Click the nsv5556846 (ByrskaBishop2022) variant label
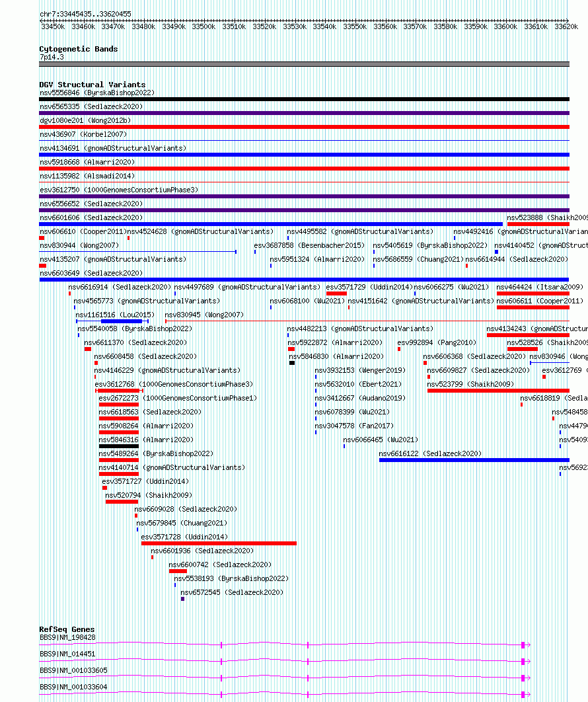Screen dimensions: 588x702 tap(97, 93)
